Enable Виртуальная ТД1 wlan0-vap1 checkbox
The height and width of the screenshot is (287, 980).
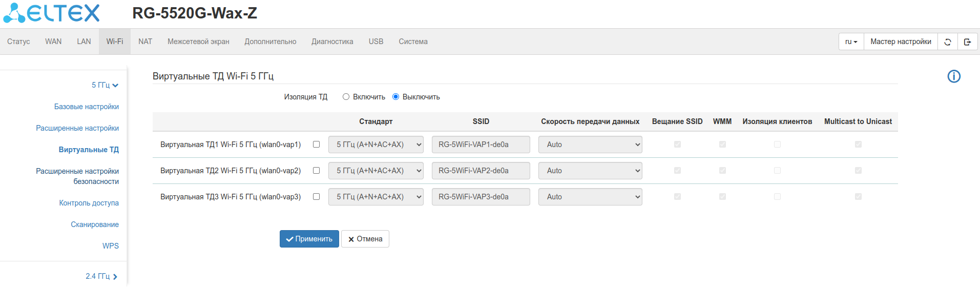(316, 145)
